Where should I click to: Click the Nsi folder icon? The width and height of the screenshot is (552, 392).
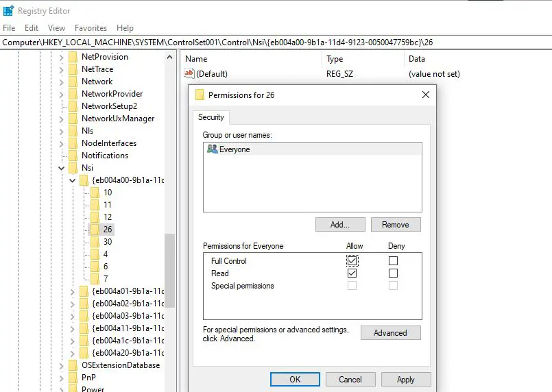[73, 168]
